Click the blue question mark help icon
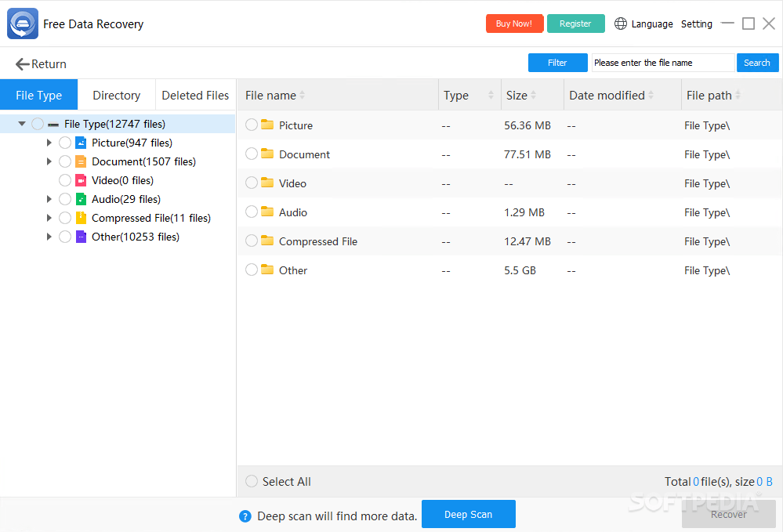This screenshot has height=532, width=783. pyautogui.click(x=245, y=516)
